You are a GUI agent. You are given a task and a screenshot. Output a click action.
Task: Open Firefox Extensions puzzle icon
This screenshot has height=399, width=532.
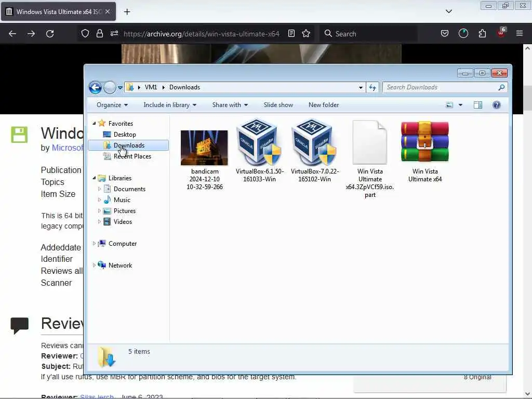click(x=482, y=33)
